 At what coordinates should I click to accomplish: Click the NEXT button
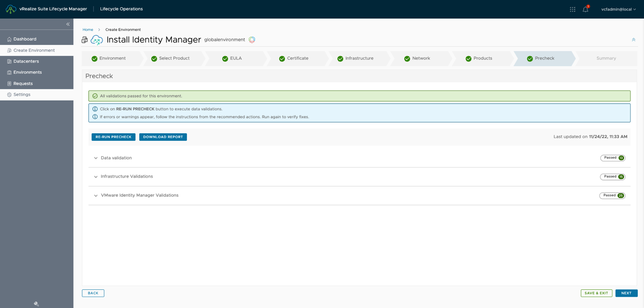(x=626, y=293)
